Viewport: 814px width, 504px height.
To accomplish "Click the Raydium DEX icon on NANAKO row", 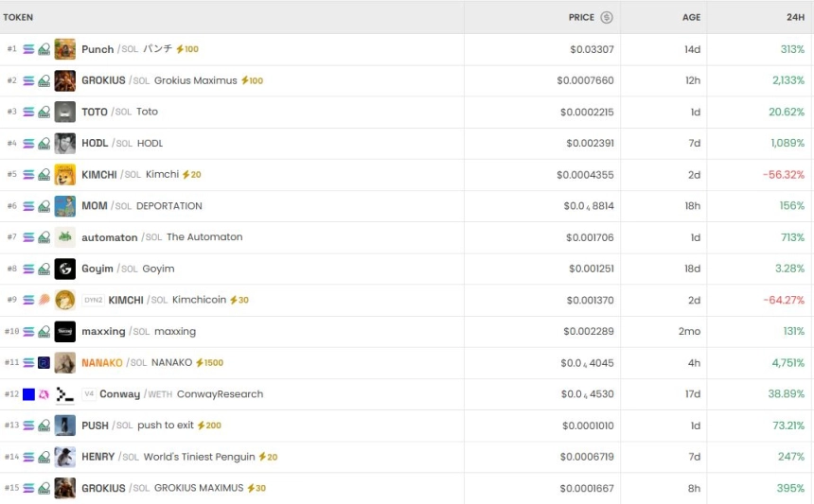I will pos(44,363).
